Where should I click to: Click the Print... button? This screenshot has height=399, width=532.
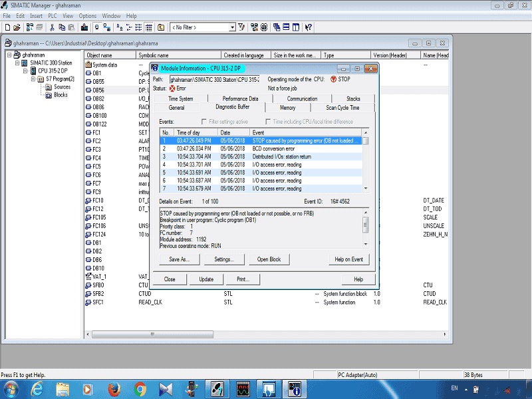[x=243, y=279]
